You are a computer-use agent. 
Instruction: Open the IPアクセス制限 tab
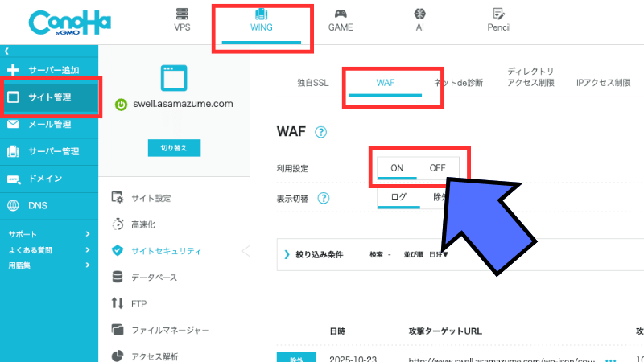pos(604,83)
